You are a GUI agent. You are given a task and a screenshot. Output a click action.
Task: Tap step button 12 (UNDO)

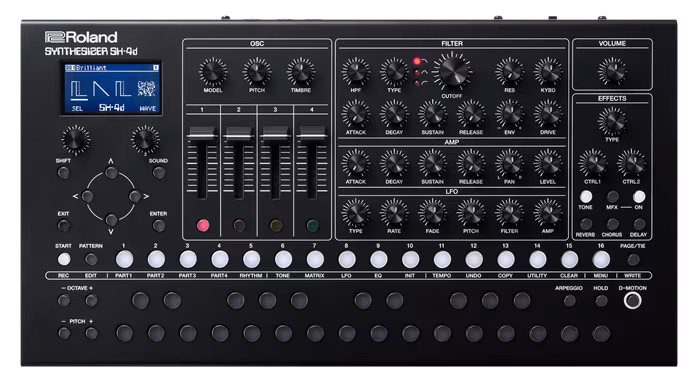[474, 259]
